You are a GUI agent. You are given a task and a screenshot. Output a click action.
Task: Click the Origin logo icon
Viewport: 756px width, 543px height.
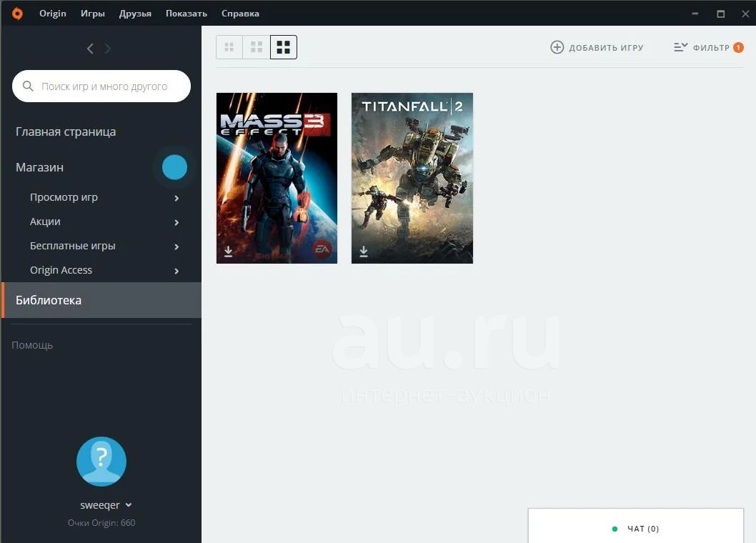(x=17, y=14)
